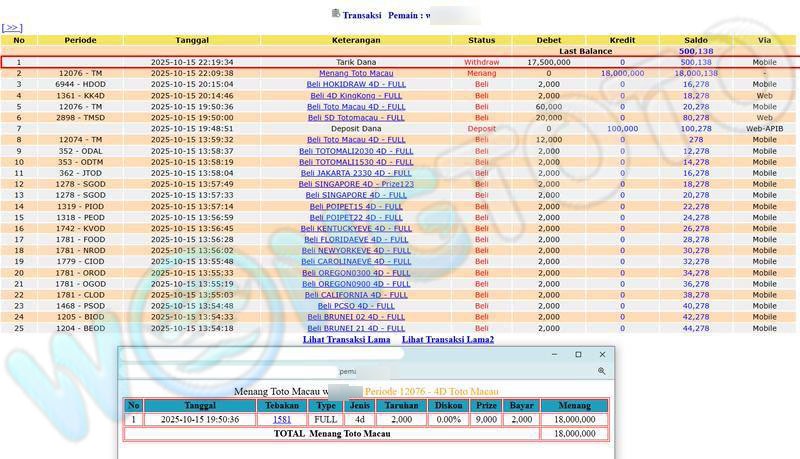Open Beli SD Totomacau - FULL link
Image resolution: width=800 pixels, height=459 pixels.
click(x=356, y=117)
